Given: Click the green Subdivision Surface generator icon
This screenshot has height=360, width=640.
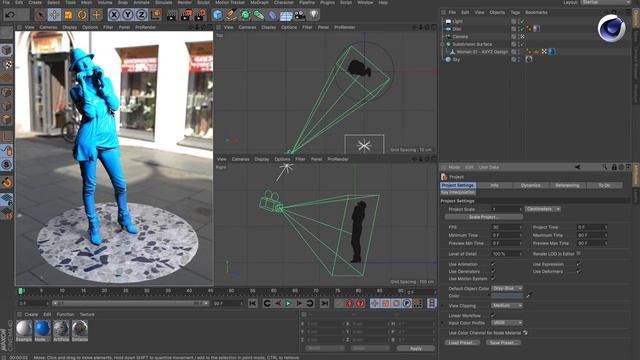Looking at the screenshot, I should (245, 15).
